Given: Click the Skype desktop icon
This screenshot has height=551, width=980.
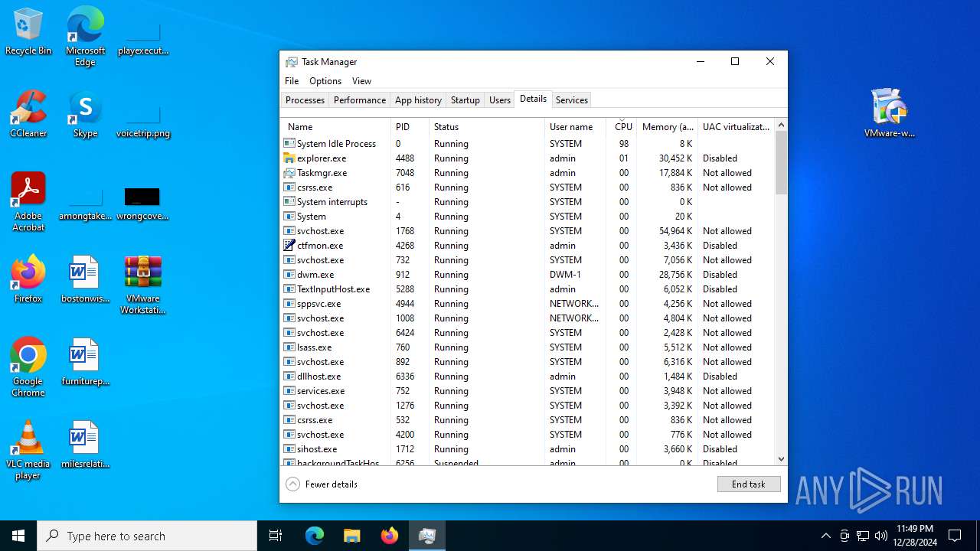Looking at the screenshot, I should 85,114.
